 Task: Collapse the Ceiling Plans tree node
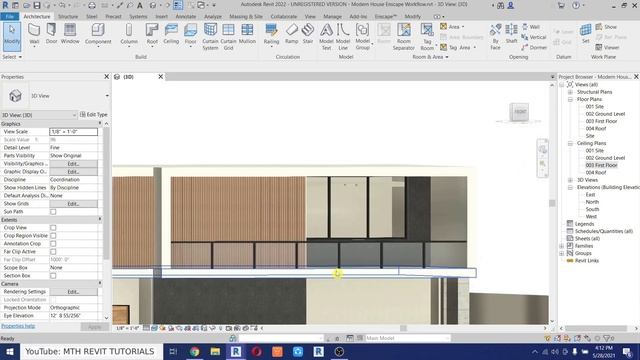click(x=570, y=143)
